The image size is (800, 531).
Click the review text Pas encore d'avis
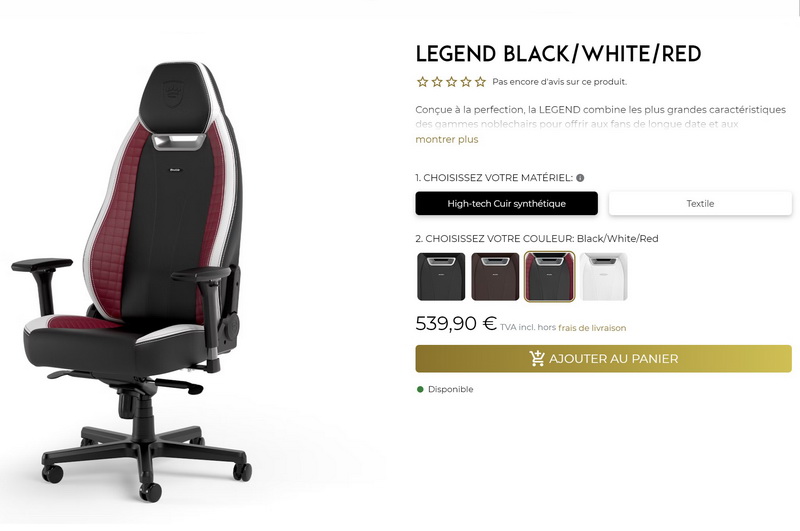coord(560,82)
